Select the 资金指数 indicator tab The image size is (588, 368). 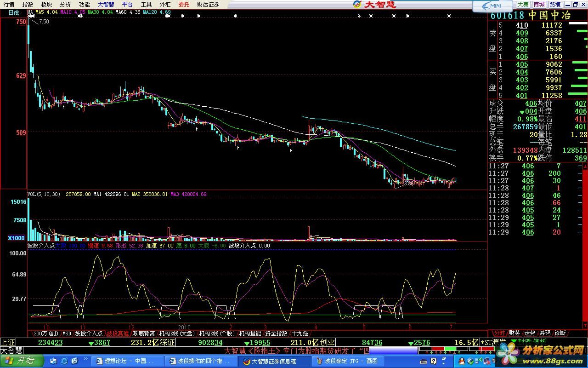point(277,333)
